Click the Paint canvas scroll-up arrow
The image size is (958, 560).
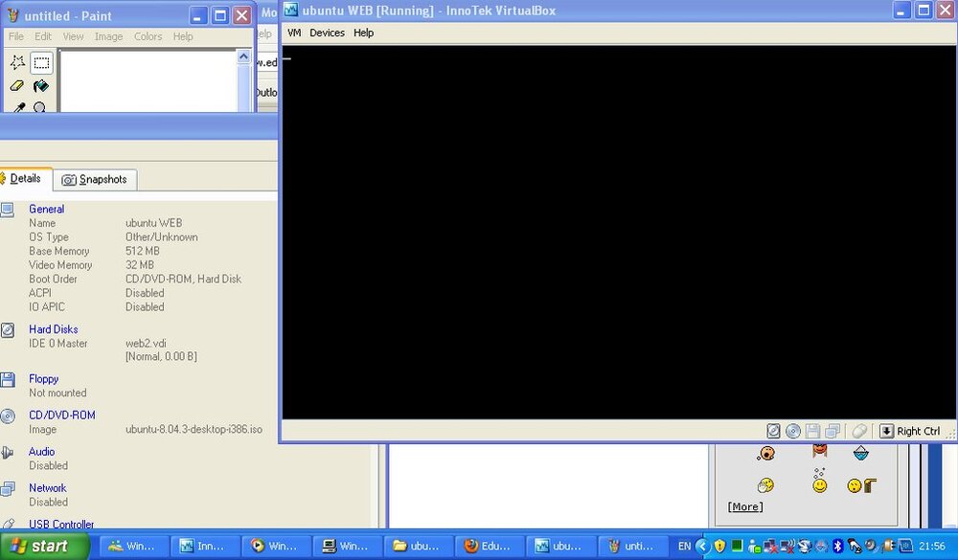(x=243, y=56)
